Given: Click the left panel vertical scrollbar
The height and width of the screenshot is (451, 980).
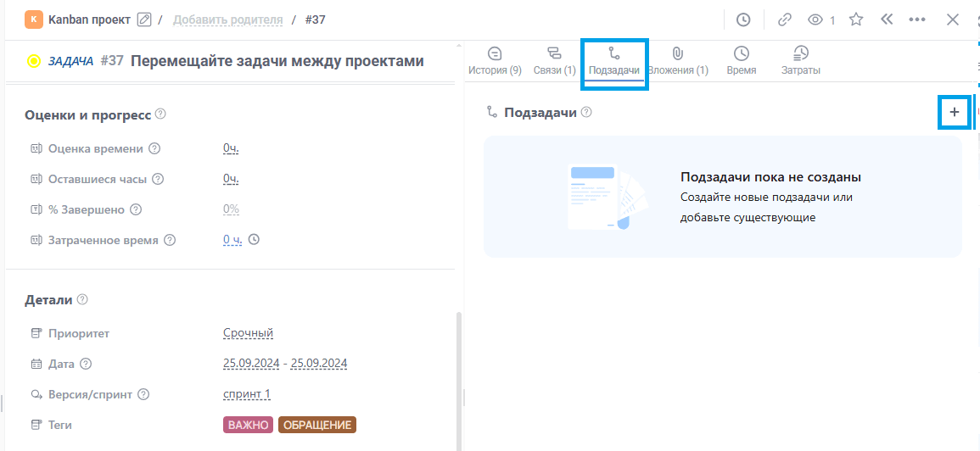Looking at the screenshot, I should pos(459,381).
